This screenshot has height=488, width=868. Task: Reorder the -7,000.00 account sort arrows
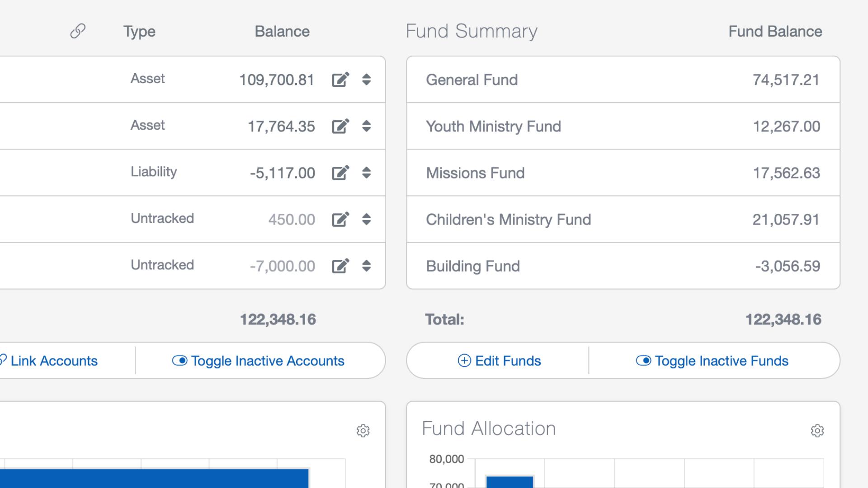367,266
